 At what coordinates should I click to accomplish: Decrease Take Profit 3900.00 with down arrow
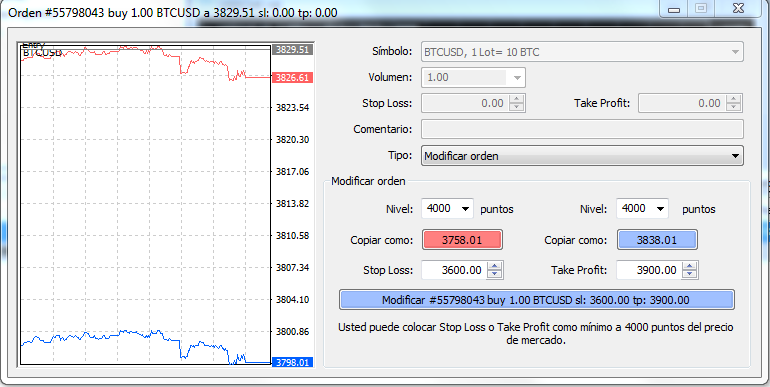click(x=690, y=275)
